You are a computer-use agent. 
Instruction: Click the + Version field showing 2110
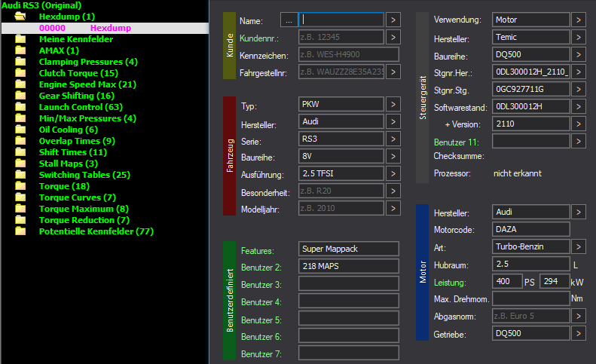point(531,124)
